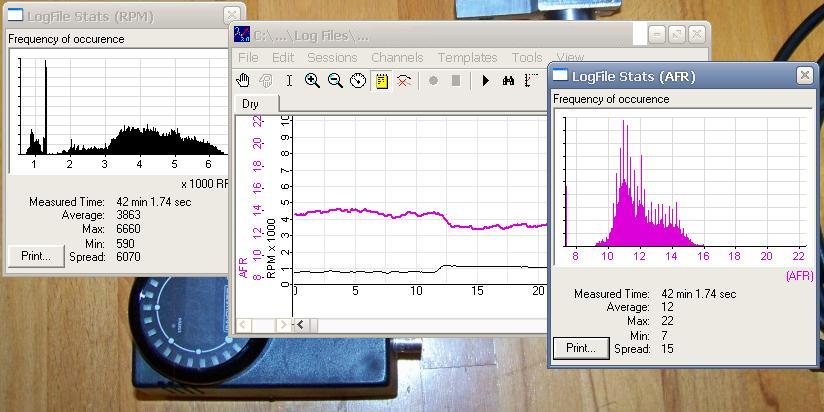Toggle the yellow notes icon
This screenshot has width=824, height=412.
tap(381, 81)
